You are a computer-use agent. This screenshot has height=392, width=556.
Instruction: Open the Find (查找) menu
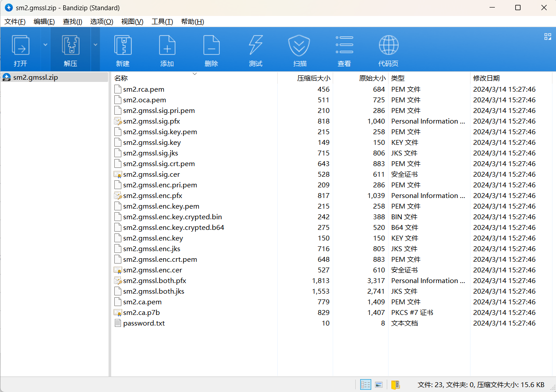pos(73,22)
